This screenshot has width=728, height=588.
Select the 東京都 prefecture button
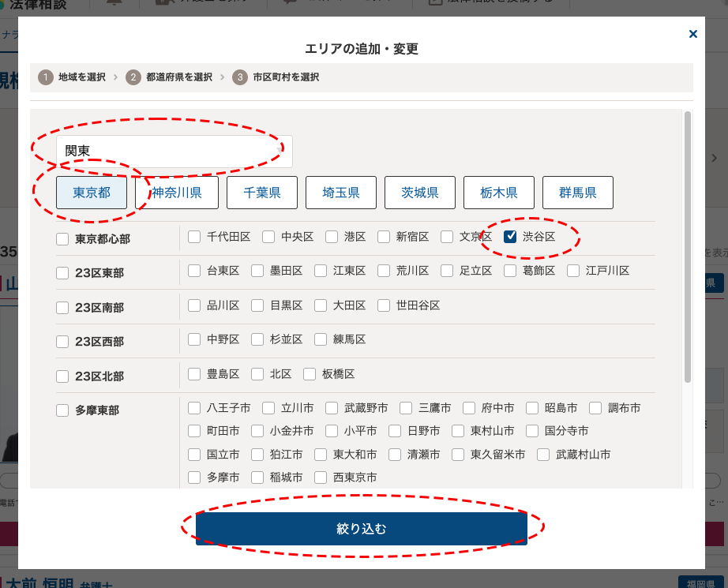92,193
